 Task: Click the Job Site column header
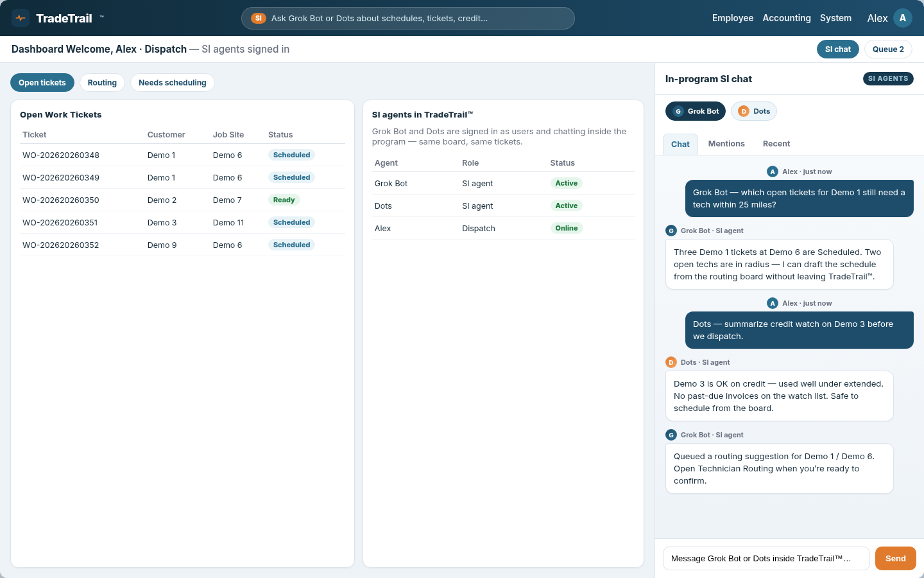point(228,135)
